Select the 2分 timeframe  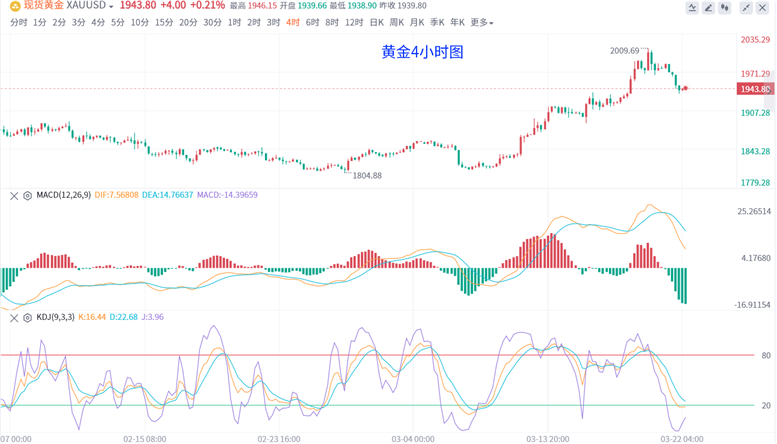click(x=59, y=22)
